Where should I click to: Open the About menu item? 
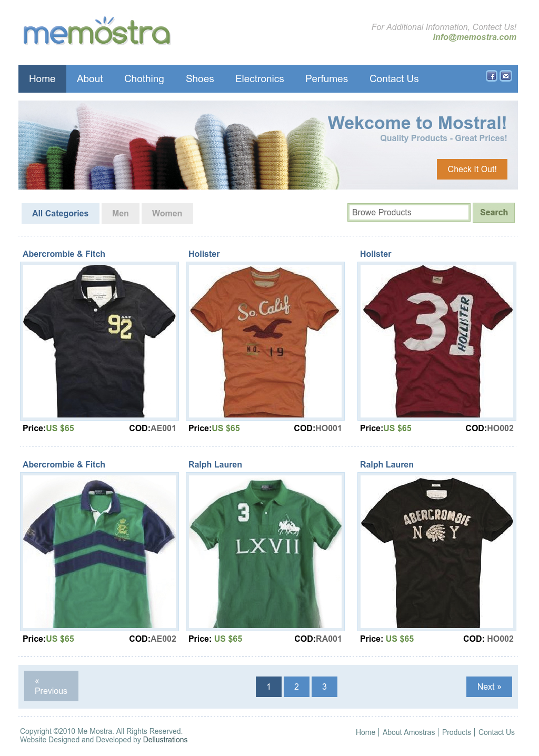tap(90, 78)
